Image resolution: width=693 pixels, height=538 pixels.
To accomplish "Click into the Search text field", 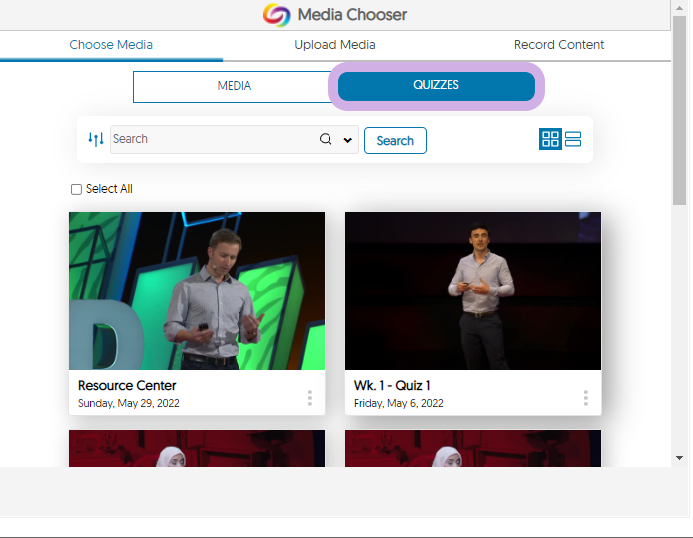I will (212, 140).
